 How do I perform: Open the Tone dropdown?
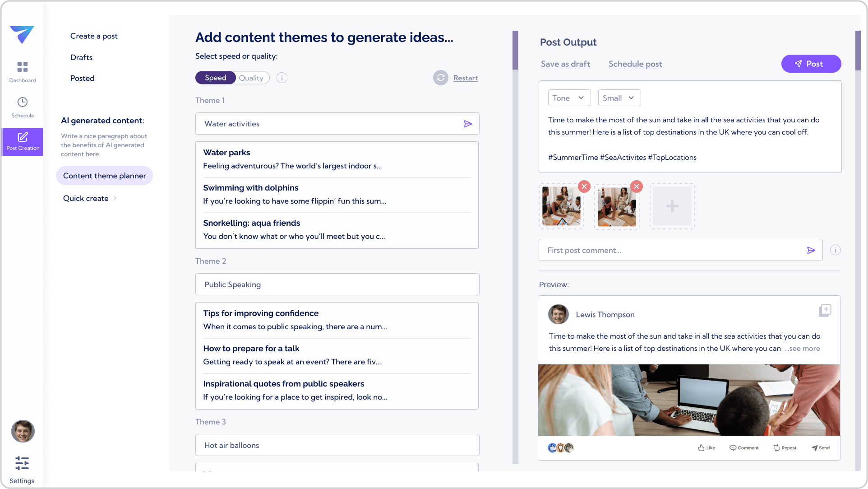[568, 98]
